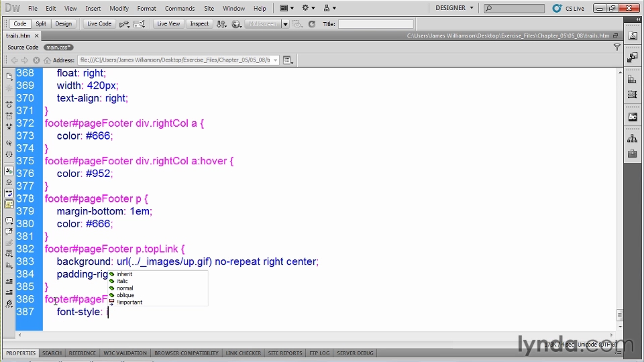Open the LINK CHECKER tab
This screenshot has width=644, height=362.
(243, 353)
